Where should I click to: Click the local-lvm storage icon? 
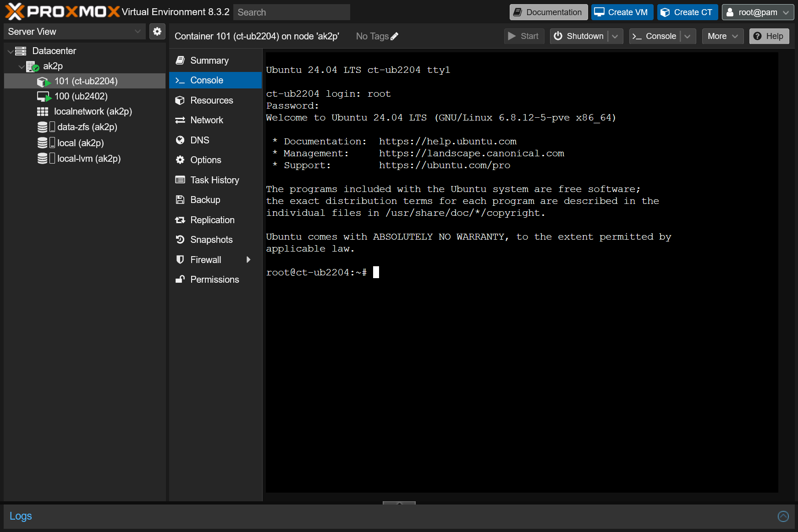pyautogui.click(x=46, y=159)
